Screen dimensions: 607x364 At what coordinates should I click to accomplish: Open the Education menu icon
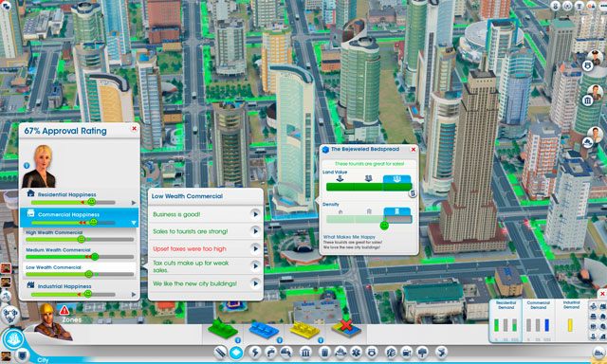[x=391, y=353]
